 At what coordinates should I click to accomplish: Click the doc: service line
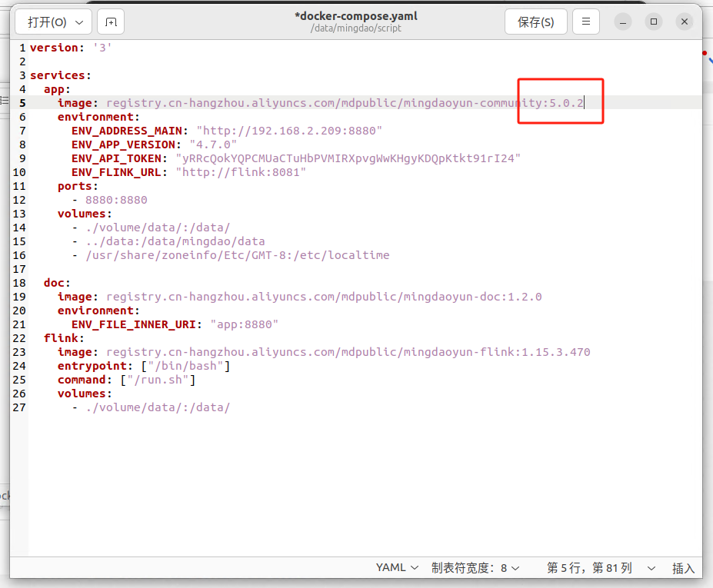[57, 283]
